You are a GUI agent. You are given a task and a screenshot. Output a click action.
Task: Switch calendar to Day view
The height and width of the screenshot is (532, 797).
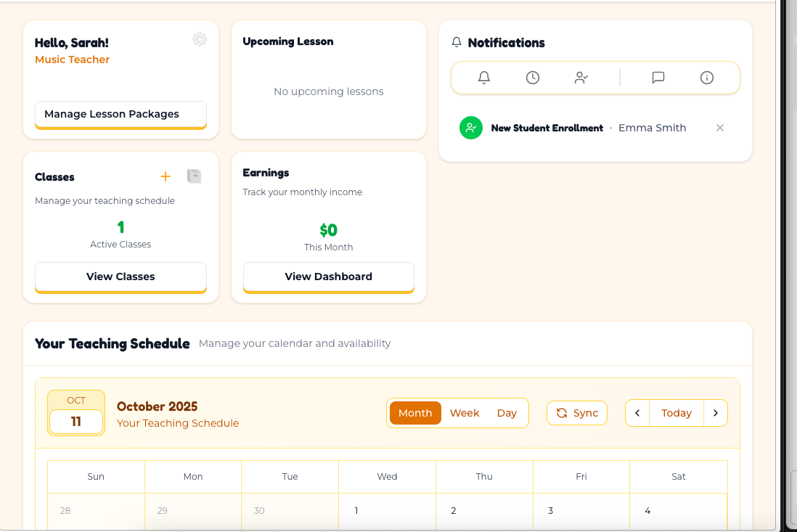coord(507,413)
